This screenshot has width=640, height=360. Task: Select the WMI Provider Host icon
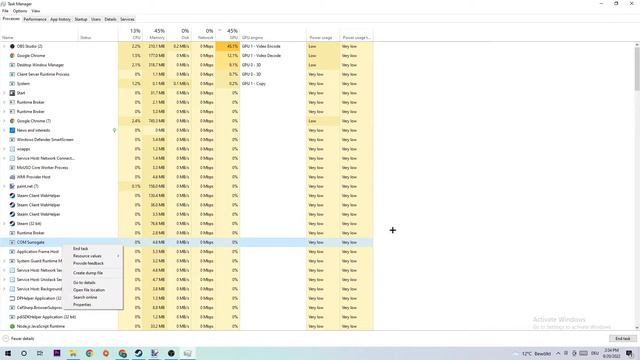pyautogui.click(x=12, y=177)
